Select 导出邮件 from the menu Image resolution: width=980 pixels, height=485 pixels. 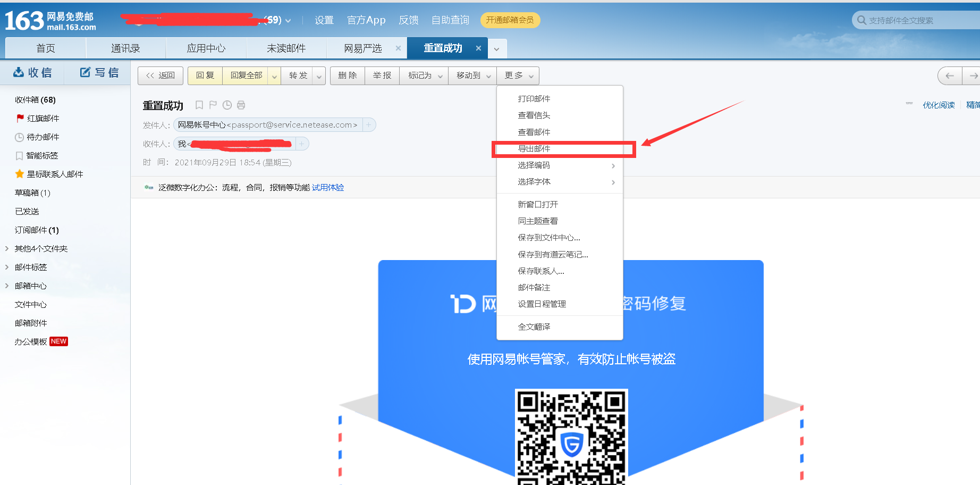[x=534, y=149]
